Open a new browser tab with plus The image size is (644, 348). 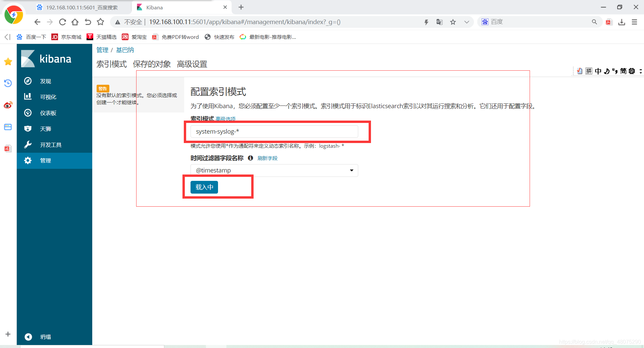(241, 7)
